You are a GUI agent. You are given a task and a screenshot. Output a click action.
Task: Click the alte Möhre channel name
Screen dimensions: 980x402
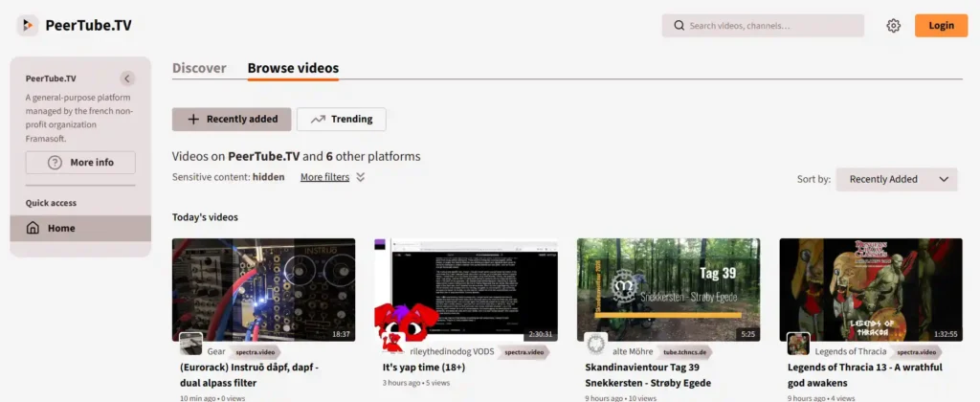(633, 352)
